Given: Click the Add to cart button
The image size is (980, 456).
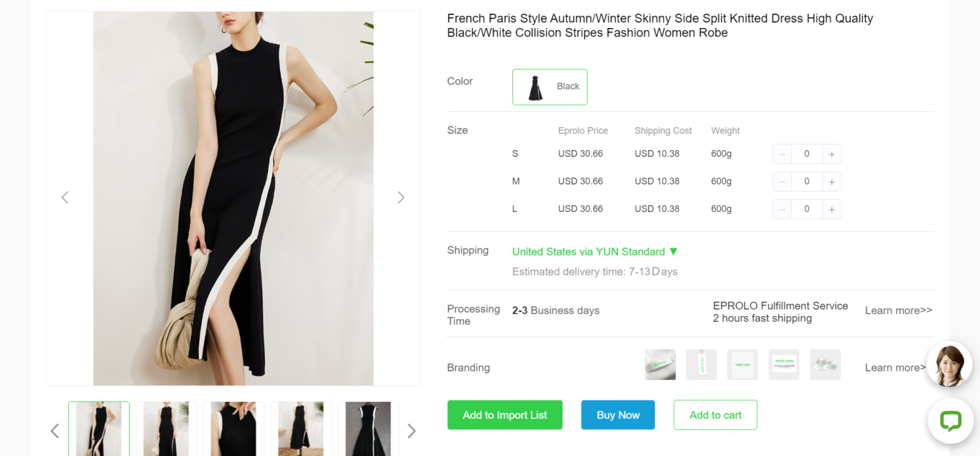Looking at the screenshot, I should [x=715, y=414].
